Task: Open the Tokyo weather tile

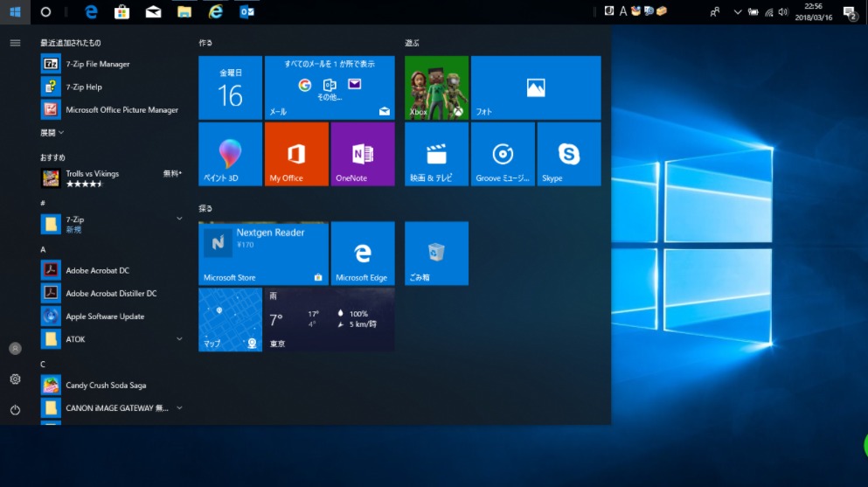Action: coord(329,319)
